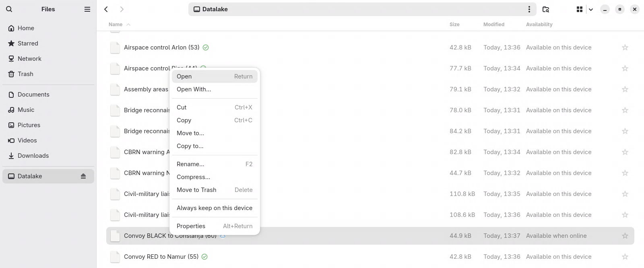Open Trash in sidebar
644x268 pixels.
point(48,74)
